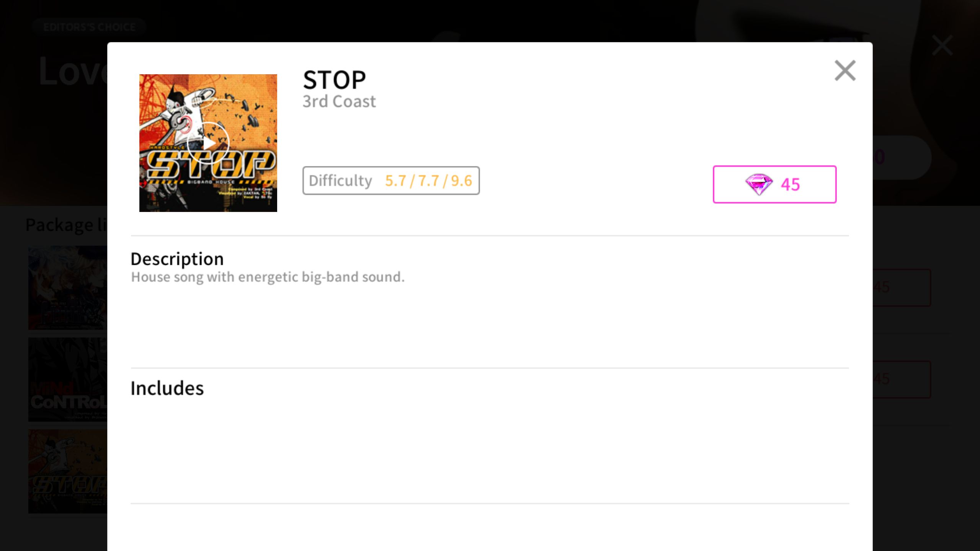Click the second dimmed 45 price button
Screen dimensions: 980x551
[x=902, y=379]
